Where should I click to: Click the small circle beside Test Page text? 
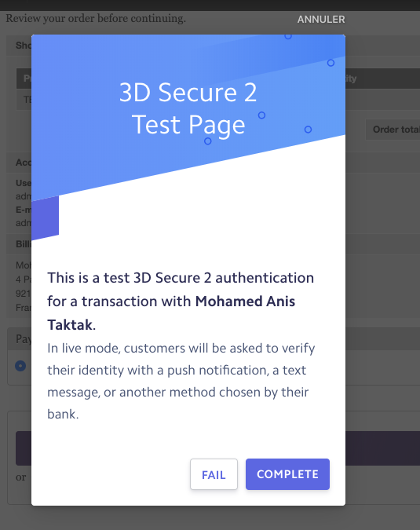[261, 115]
